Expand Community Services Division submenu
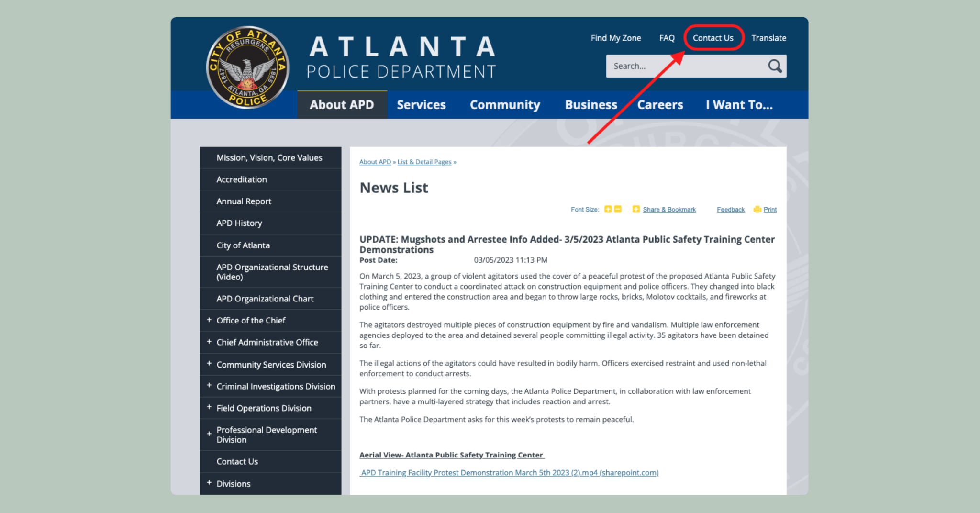This screenshot has height=513, width=980. pos(209,364)
